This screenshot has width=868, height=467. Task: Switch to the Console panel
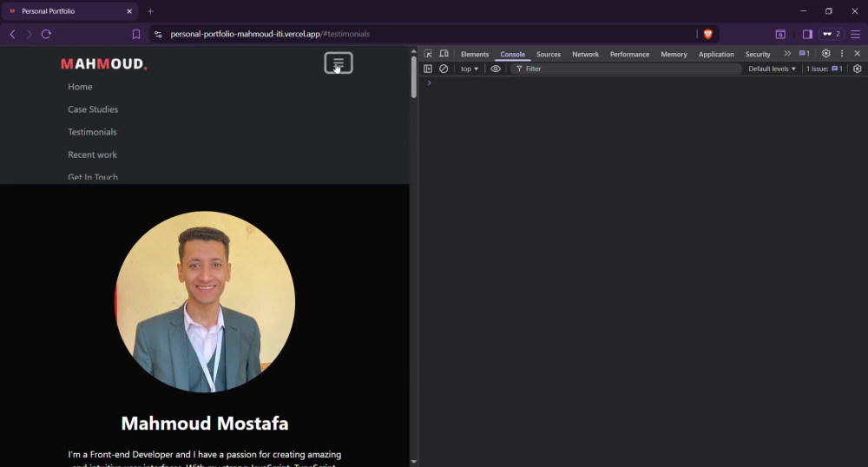[x=513, y=54]
